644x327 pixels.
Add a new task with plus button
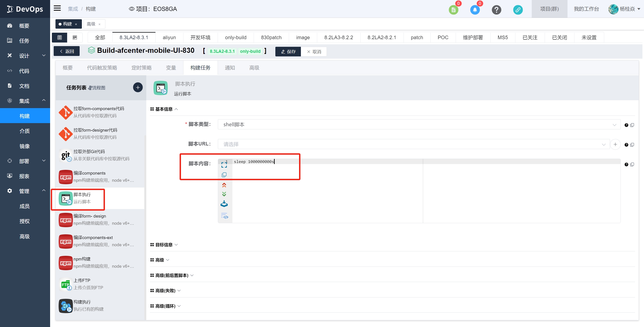point(138,88)
